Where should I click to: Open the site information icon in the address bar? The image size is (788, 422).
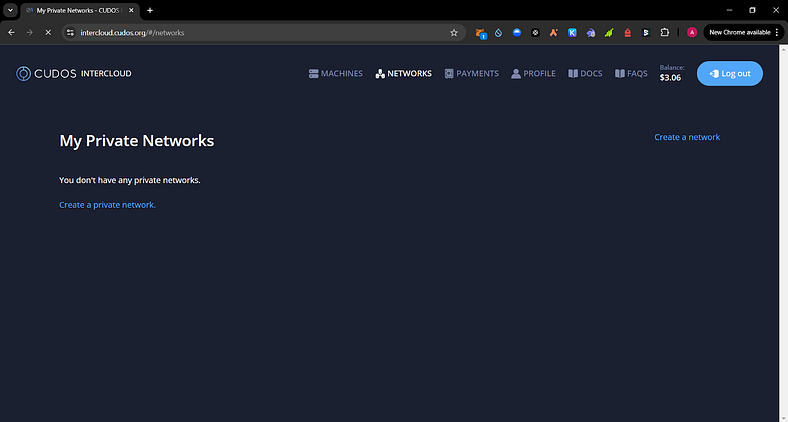coord(70,33)
